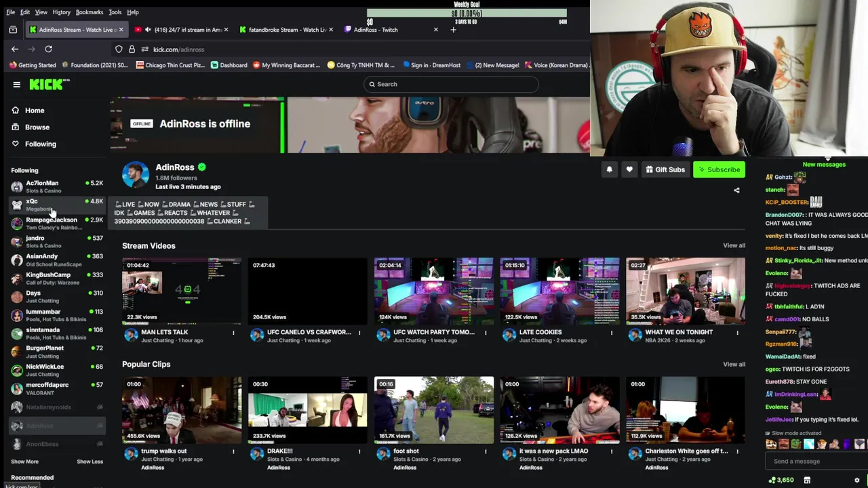Click the heart follow button
The width and height of the screenshot is (868, 488).
[x=629, y=169]
